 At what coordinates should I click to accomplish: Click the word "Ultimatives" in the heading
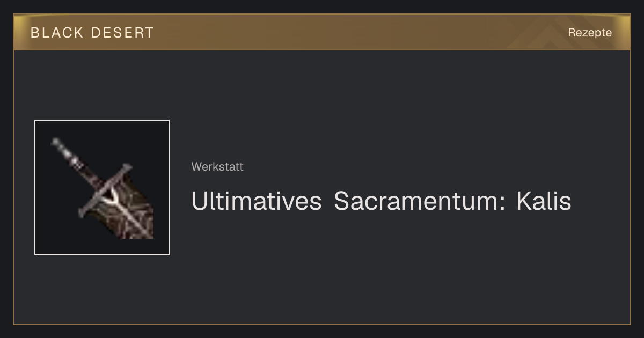[257, 201]
